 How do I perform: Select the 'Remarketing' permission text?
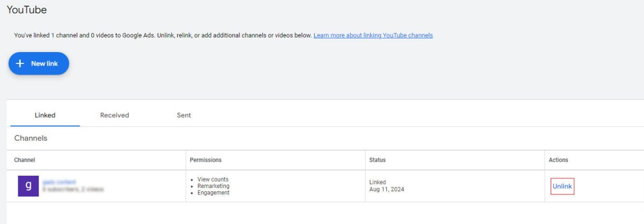click(213, 186)
